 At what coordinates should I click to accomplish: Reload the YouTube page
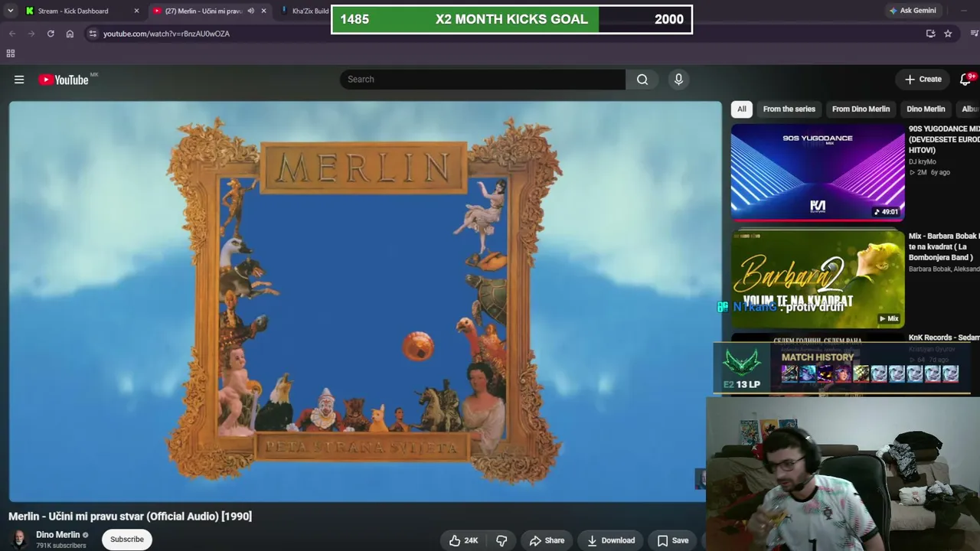(51, 34)
